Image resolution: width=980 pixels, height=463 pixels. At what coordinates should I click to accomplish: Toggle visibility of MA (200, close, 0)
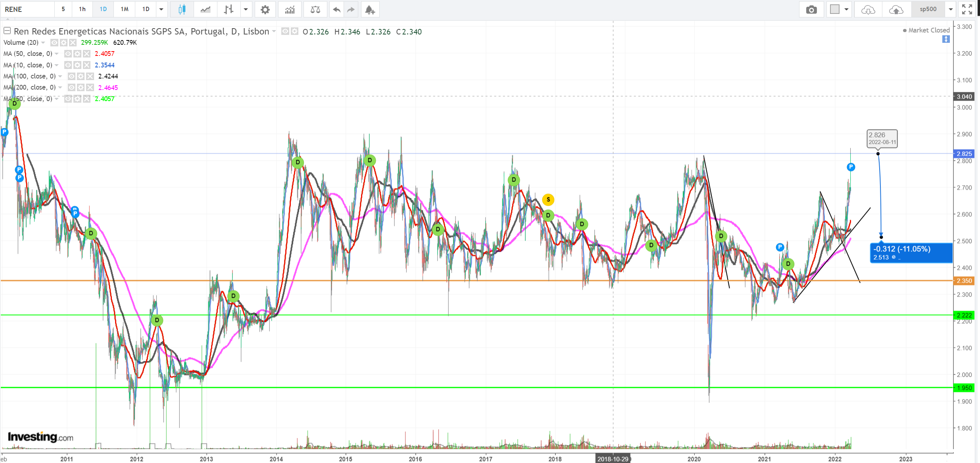(x=72, y=87)
